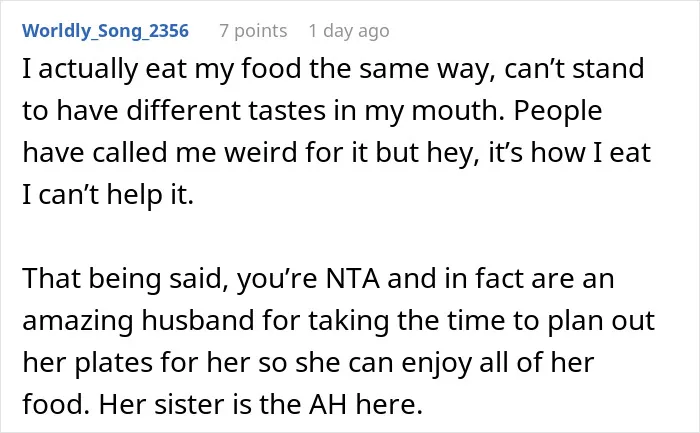Click the line 'I can't help it.'

coord(108,195)
